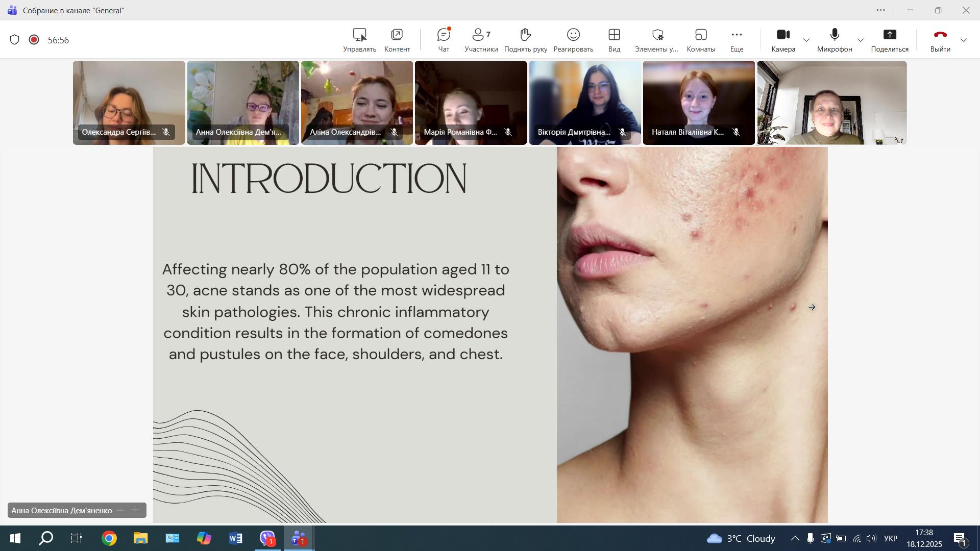This screenshot has height=551, width=980.
Task: Open the Manage (Управлять) control
Action: [359, 40]
